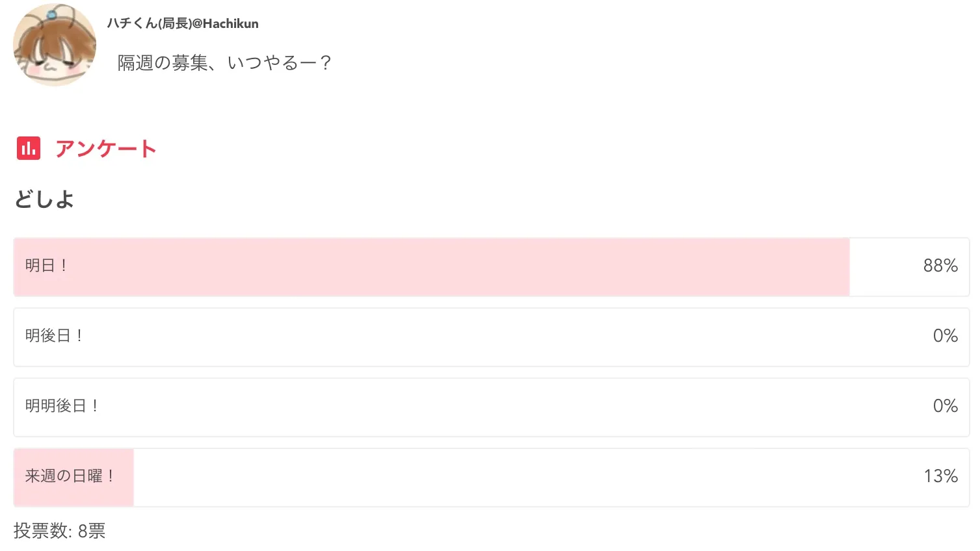This screenshot has width=980, height=551.
Task: Click the blue hair ornament on avatar
Action: point(51,14)
